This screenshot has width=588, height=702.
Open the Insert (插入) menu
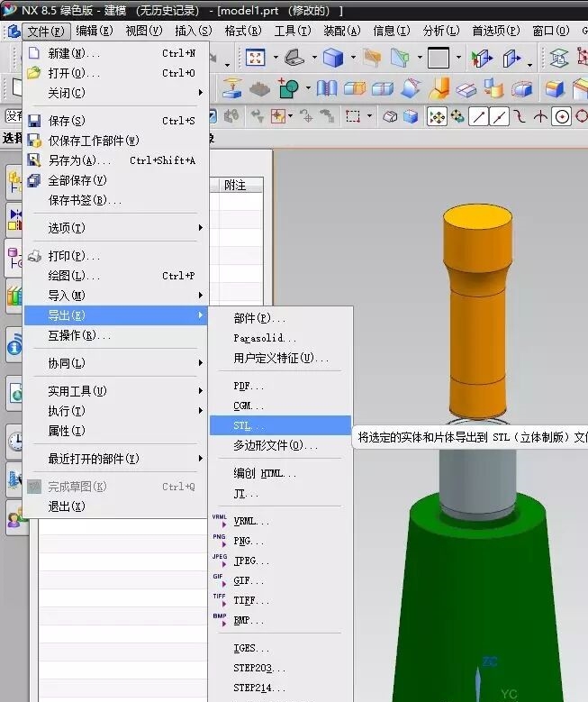point(194,31)
